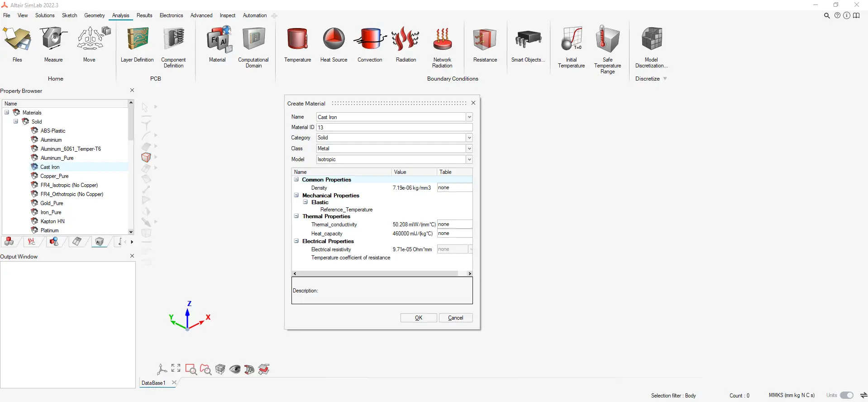Click the Description text box
This screenshot has height=402, width=868.
tap(382, 291)
